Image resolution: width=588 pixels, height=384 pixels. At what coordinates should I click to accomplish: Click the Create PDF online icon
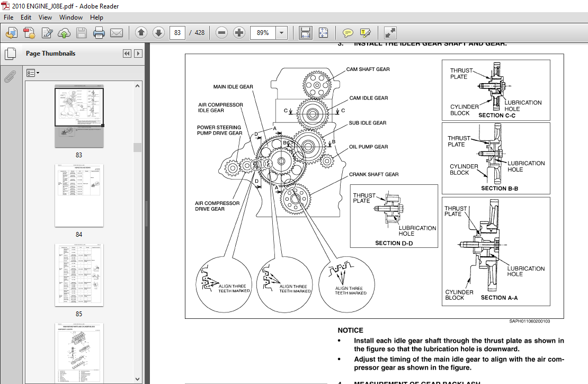point(12,33)
